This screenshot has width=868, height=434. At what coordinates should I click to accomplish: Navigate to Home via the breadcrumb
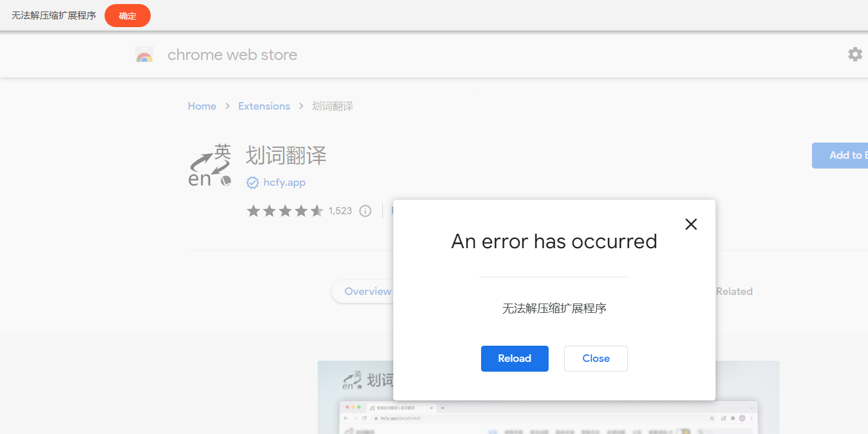coord(202,106)
